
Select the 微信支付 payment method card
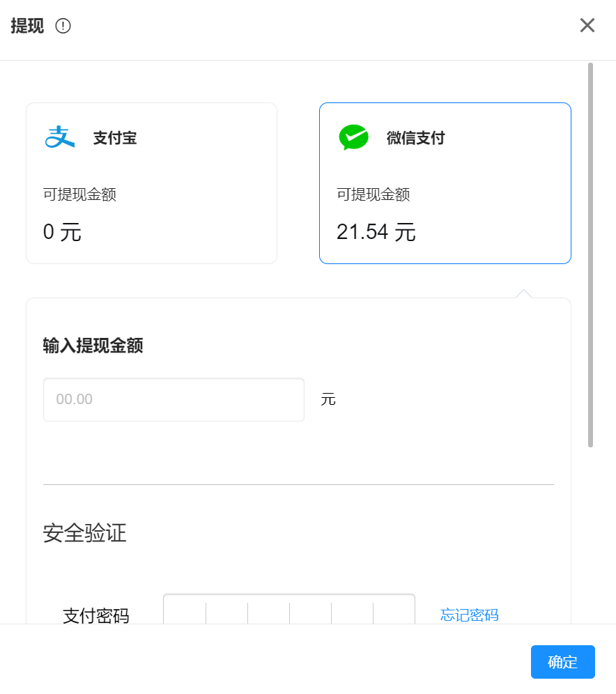pyautogui.click(x=445, y=183)
